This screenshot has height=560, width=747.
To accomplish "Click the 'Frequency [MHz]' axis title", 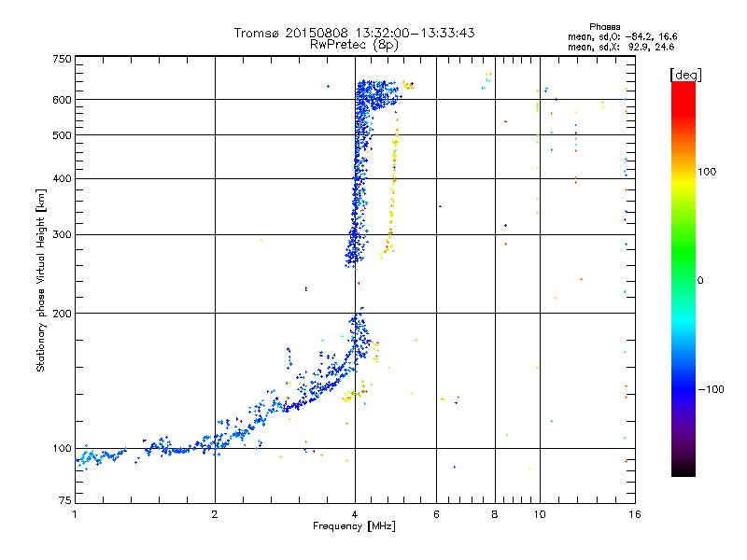I will coord(354,526).
